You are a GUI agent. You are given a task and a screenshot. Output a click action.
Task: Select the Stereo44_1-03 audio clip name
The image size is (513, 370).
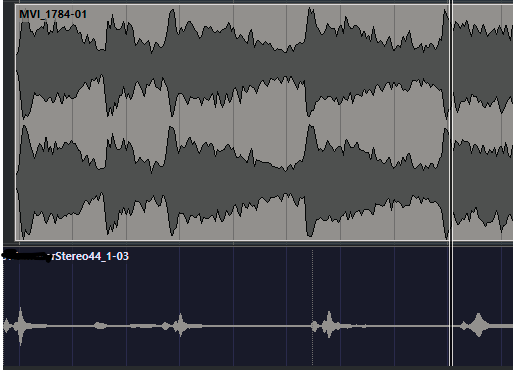[x=92, y=256]
